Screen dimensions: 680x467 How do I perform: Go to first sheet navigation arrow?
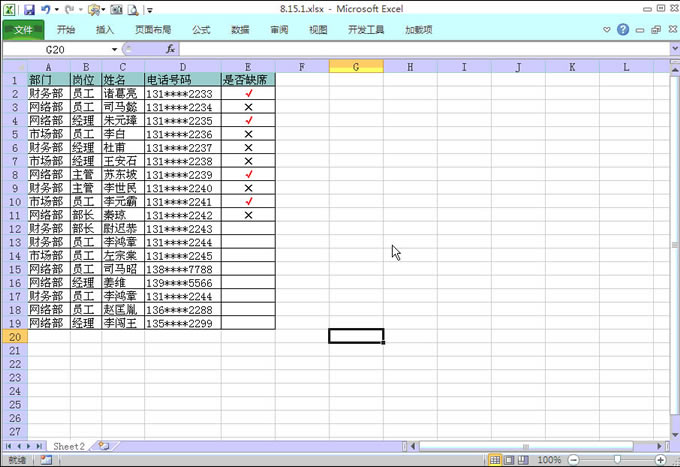(8, 446)
